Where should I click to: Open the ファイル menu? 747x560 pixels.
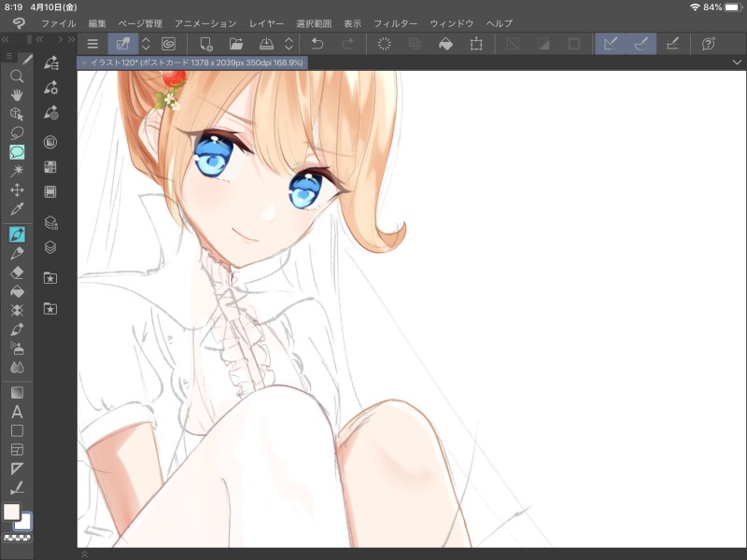tap(58, 23)
